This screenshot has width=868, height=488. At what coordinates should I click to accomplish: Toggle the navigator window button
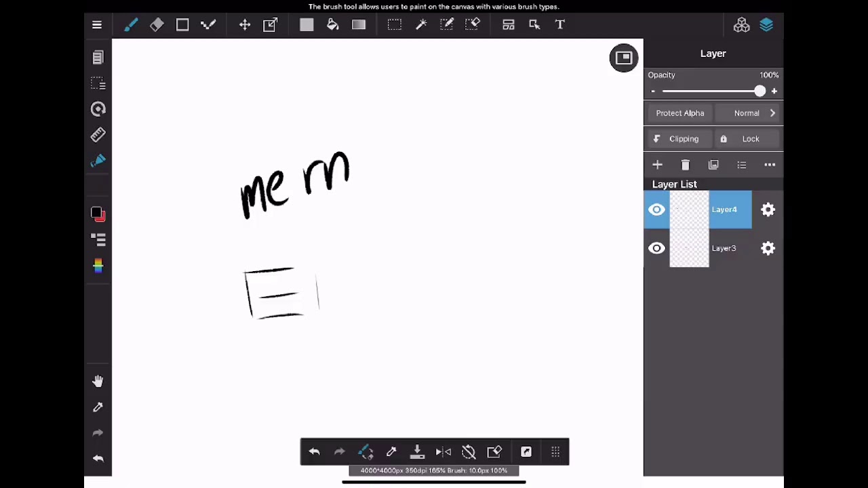point(624,58)
